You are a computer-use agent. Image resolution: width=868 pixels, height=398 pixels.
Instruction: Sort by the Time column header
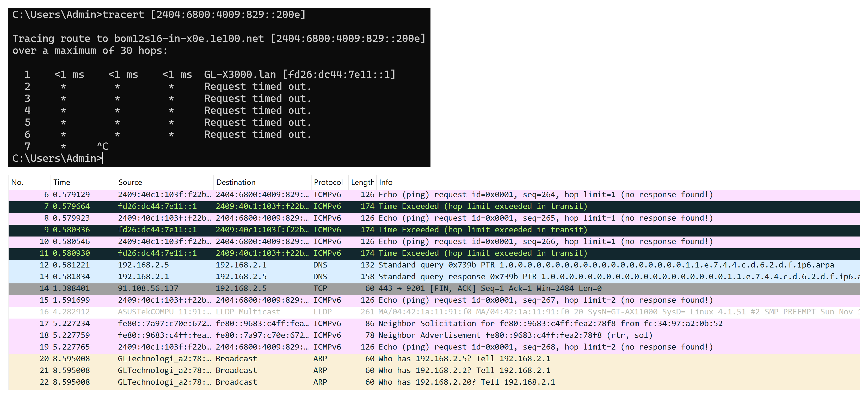tap(62, 182)
